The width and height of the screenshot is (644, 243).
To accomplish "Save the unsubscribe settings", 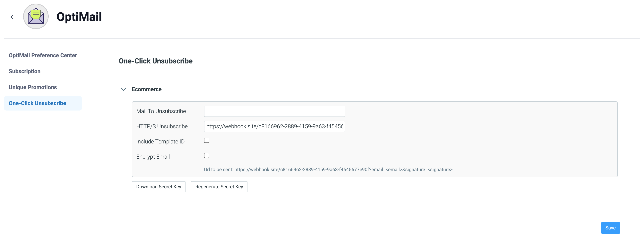I will (x=610, y=228).
